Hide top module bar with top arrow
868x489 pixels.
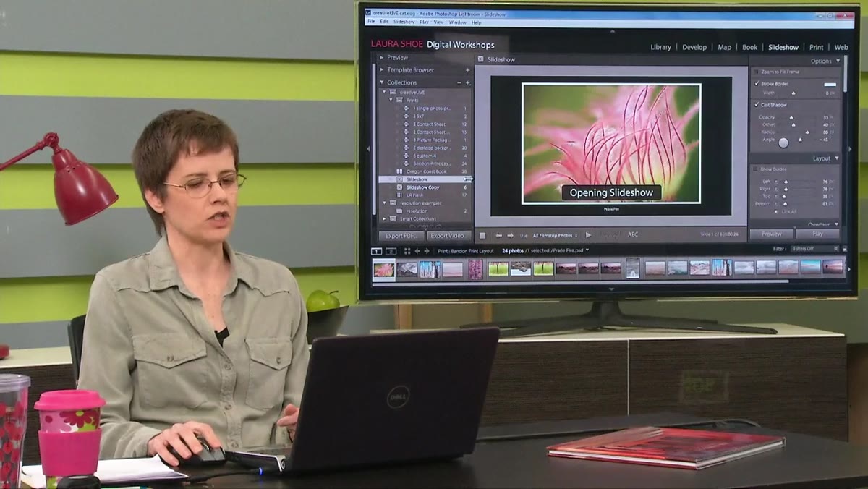tap(611, 31)
